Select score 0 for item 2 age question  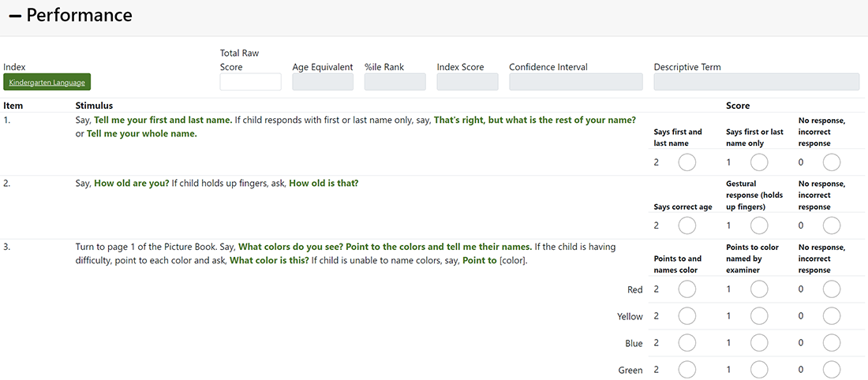[x=832, y=226]
